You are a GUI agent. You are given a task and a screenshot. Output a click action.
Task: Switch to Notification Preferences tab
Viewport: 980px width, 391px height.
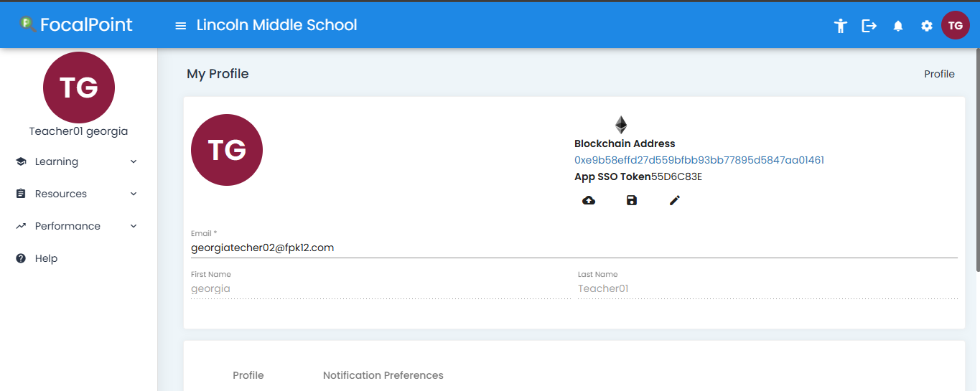(383, 375)
